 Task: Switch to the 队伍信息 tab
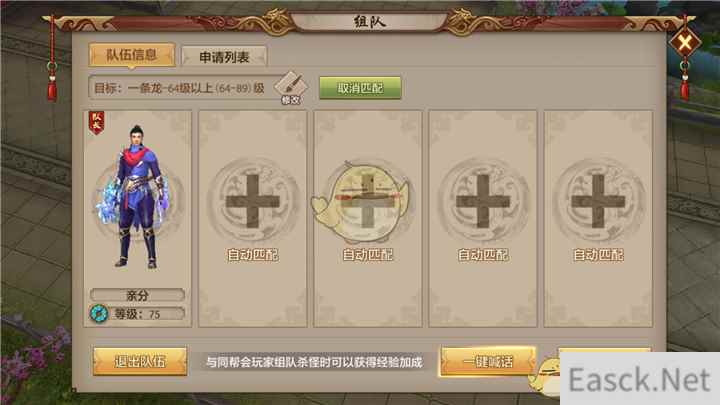pyautogui.click(x=132, y=56)
